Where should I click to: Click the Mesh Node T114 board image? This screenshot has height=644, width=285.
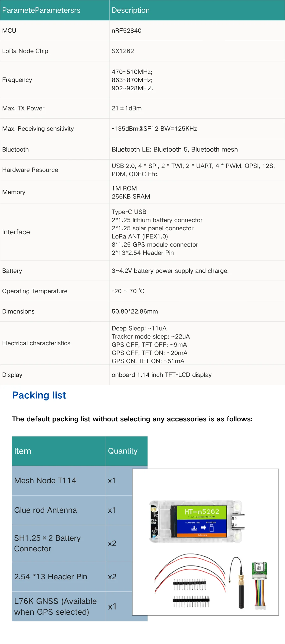197,522
